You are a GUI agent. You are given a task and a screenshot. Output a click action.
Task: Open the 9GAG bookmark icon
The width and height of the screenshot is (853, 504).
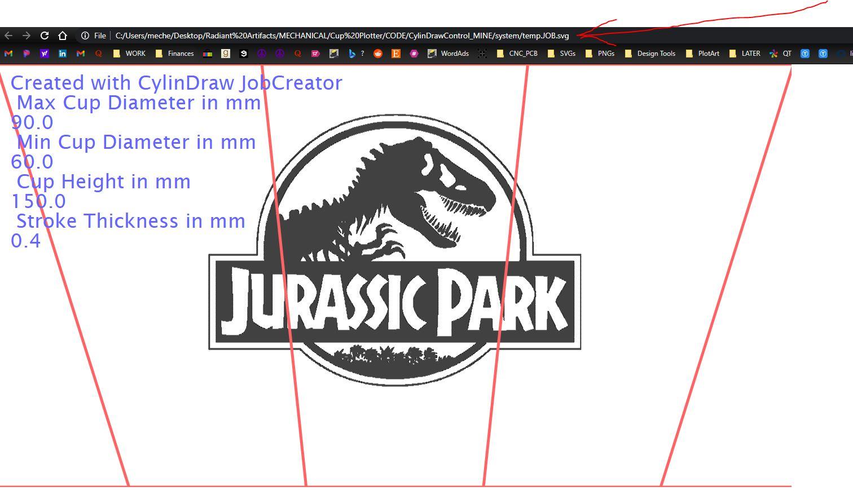tap(244, 54)
